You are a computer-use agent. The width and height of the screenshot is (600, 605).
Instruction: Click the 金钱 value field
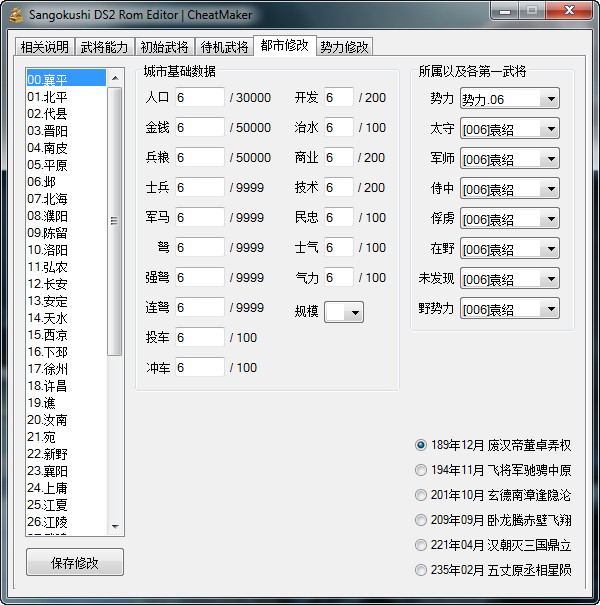click(x=199, y=127)
